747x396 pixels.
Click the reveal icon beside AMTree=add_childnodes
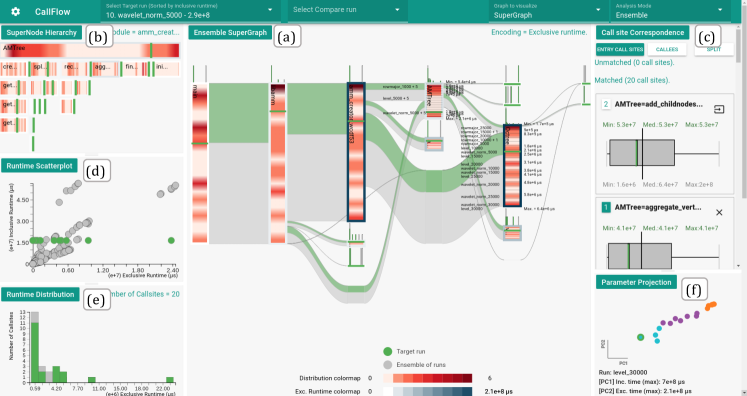click(x=719, y=110)
